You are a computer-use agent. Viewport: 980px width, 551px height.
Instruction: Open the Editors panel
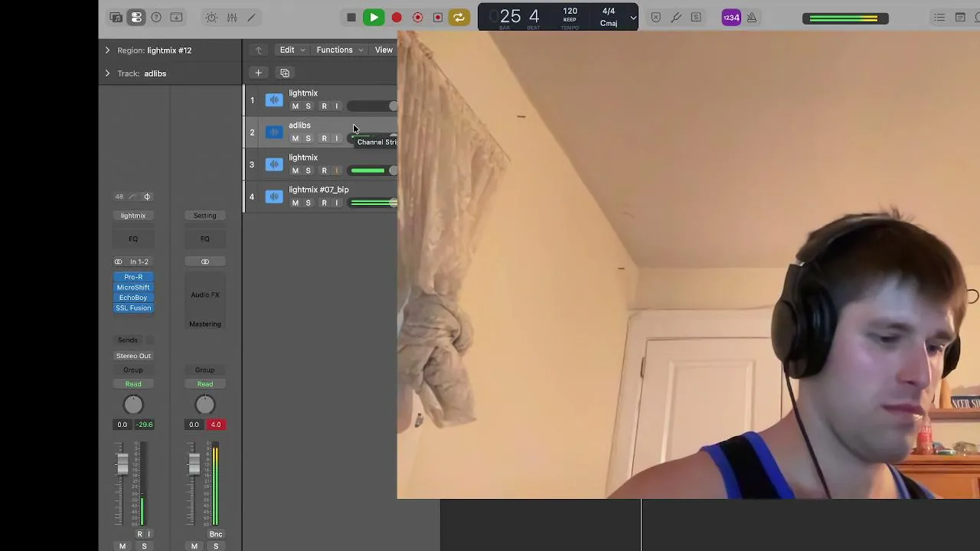click(251, 18)
